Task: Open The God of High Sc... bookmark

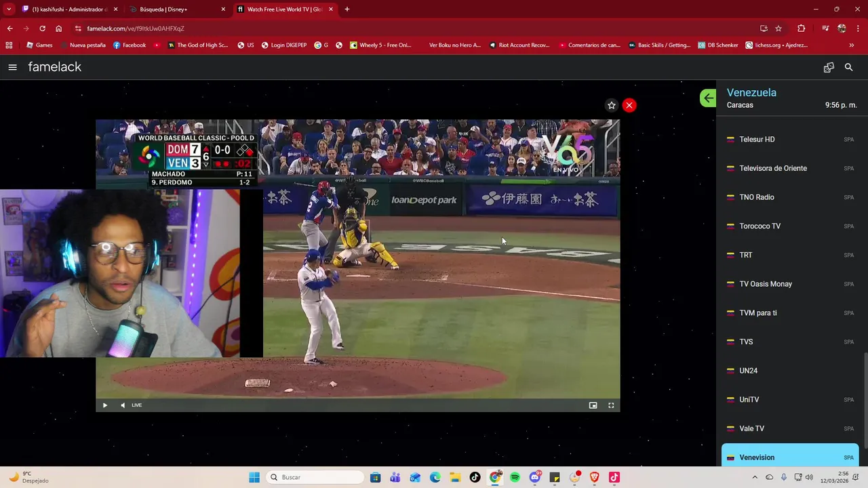Action: 197,45
